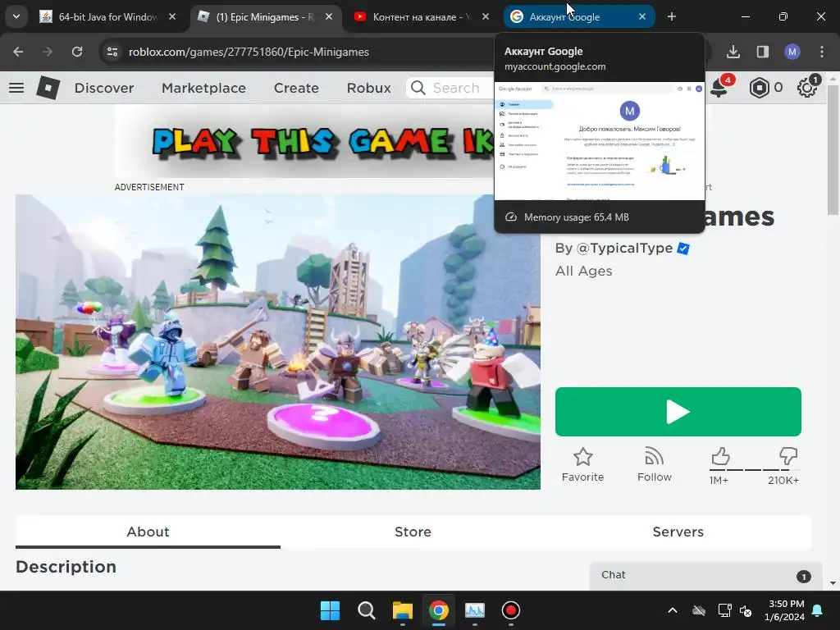Open the muted volume tray icon
The image size is (840, 630).
pos(746,610)
